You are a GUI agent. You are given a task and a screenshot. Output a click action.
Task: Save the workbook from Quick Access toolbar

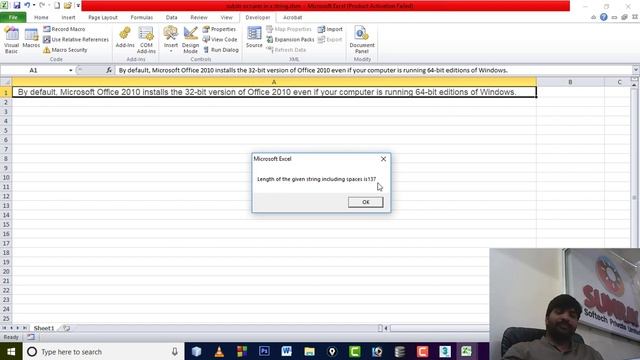coord(17,6)
